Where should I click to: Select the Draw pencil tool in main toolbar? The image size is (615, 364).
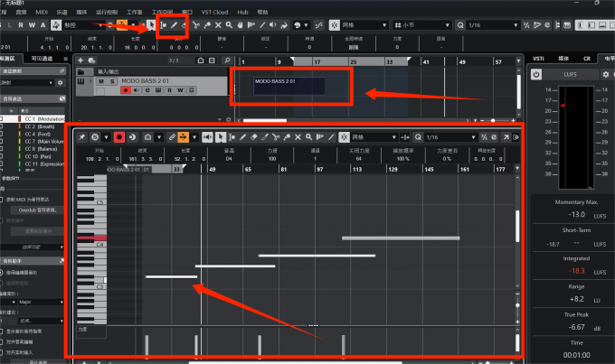[174, 25]
